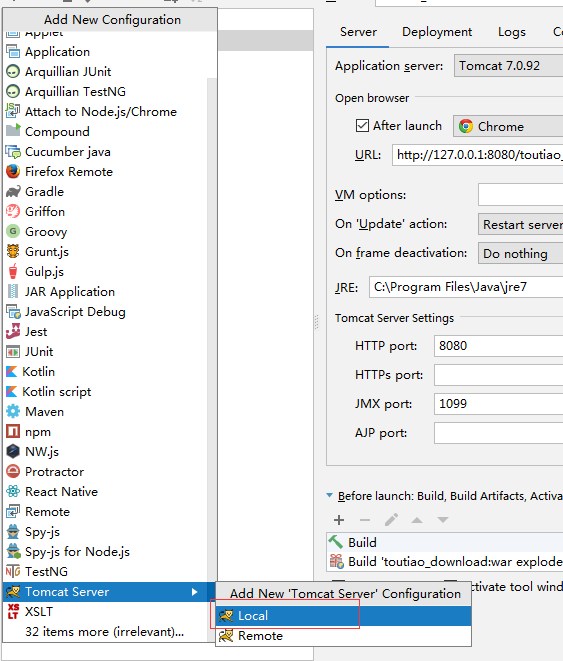Select the JUnit icon
The width and height of the screenshot is (563, 661).
click(x=13, y=352)
